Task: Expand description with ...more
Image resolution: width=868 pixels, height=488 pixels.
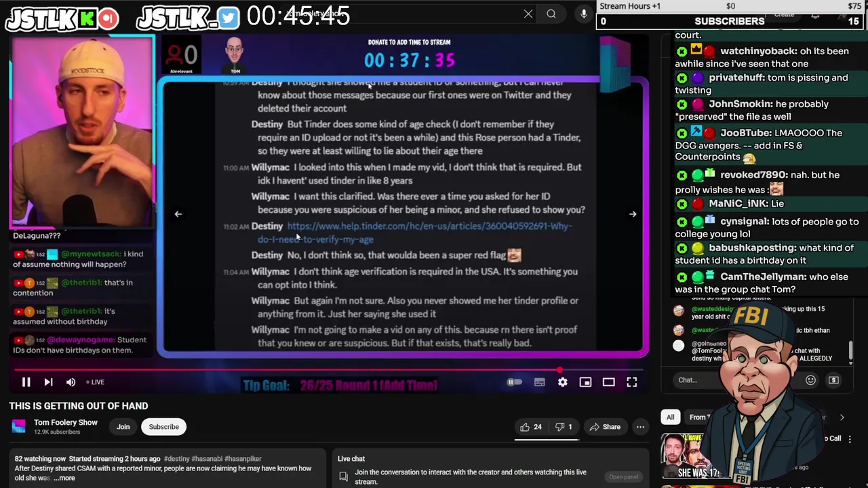Action: [x=64, y=478]
